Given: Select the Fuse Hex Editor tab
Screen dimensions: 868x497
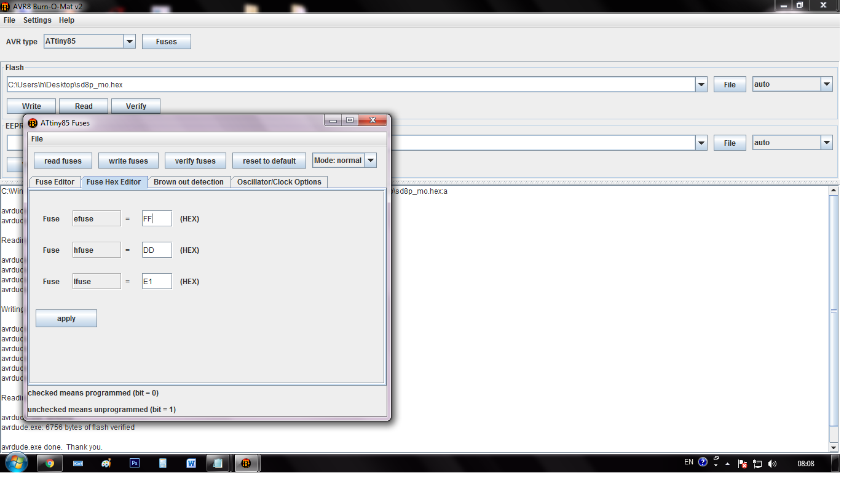Looking at the screenshot, I should 114,182.
